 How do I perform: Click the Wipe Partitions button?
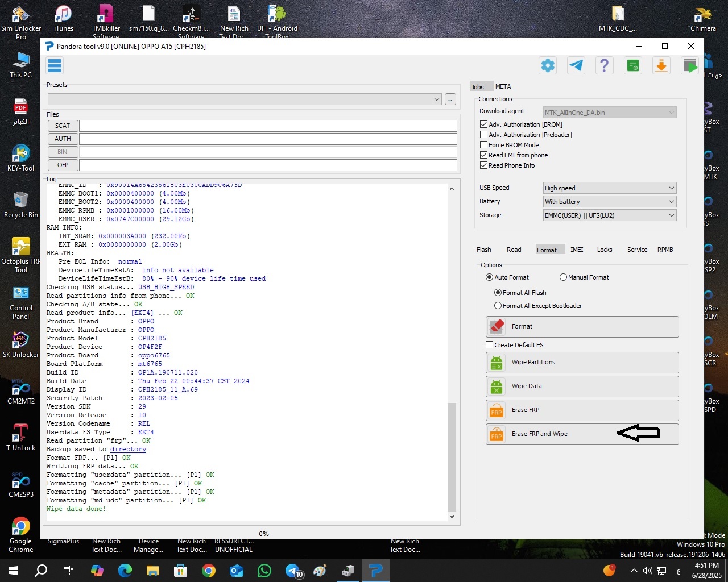[582, 363]
